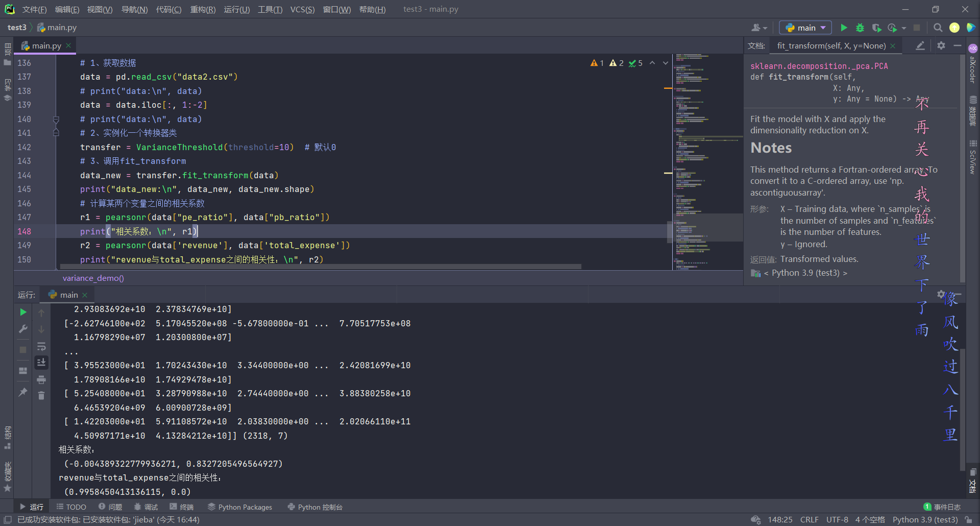Start debugging with the green bug icon
Viewport: 980px width, 526px height.
click(860, 28)
